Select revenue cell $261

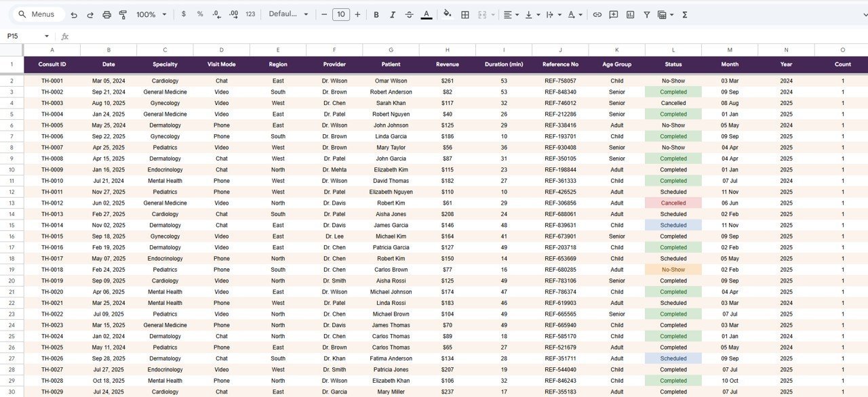pos(448,81)
